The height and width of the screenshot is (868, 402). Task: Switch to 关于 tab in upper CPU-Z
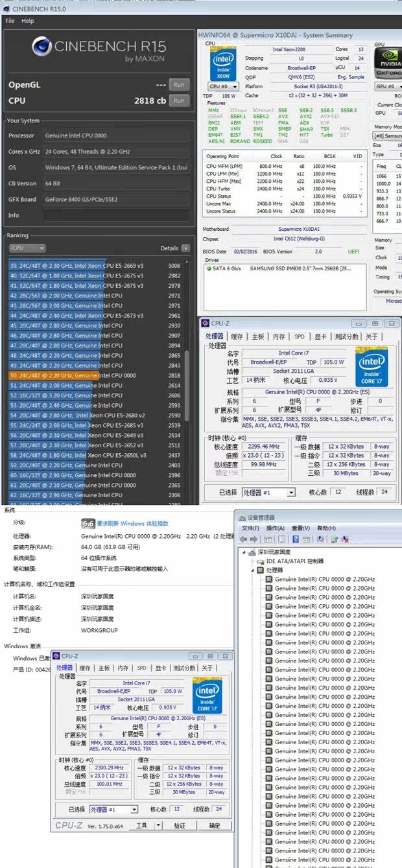tap(372, 336)
